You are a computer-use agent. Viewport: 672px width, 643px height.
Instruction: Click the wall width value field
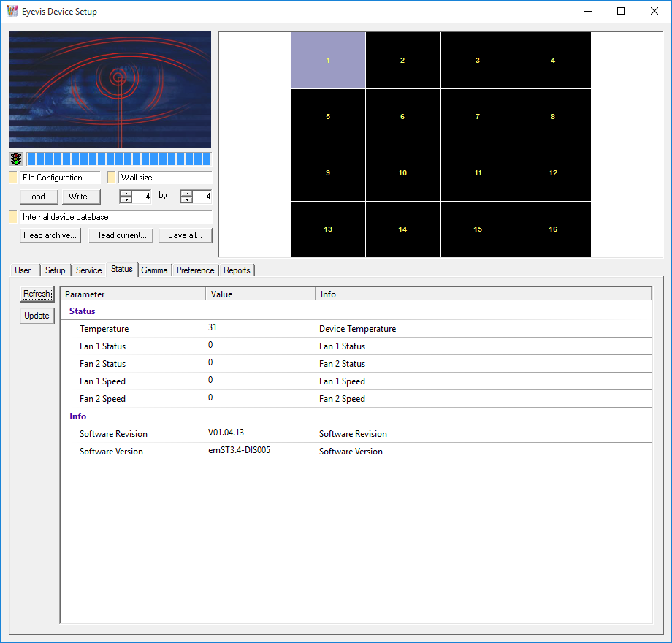pos(142,197)
